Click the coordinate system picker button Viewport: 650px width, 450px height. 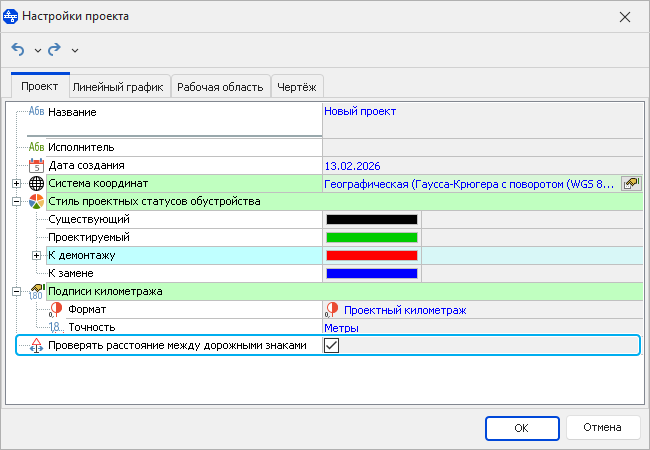click(631, 183)
